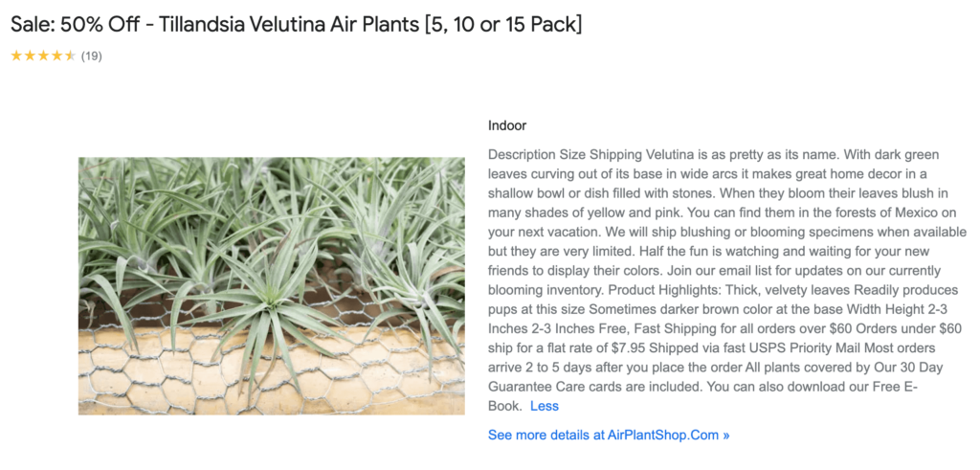Click the first star in the rating
This screenshot has height=470, width=980.
(16, 56)
